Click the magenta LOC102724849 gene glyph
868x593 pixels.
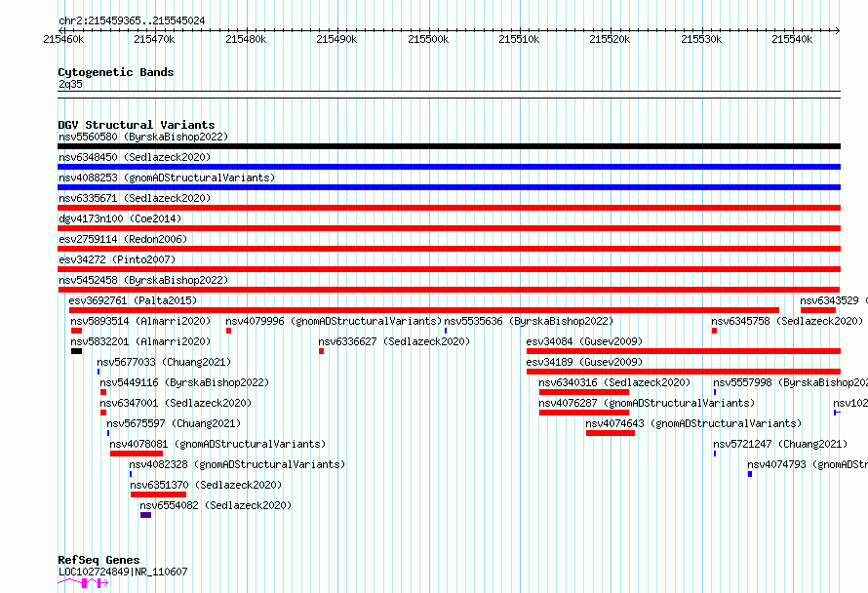pos(83,583)
